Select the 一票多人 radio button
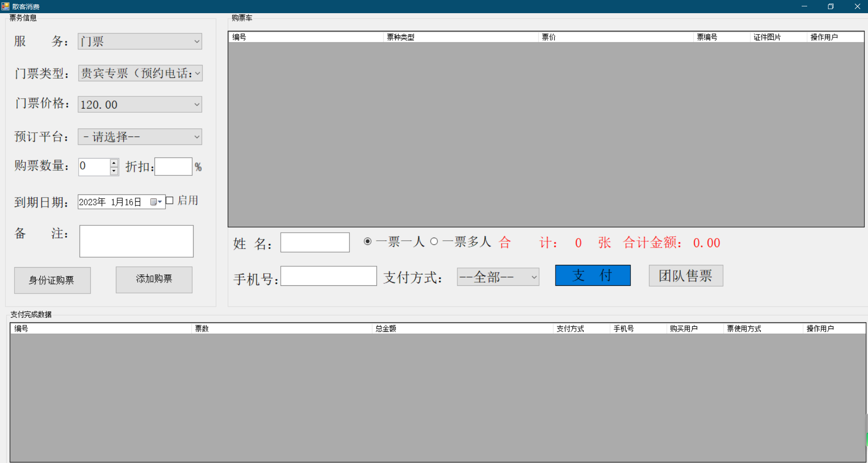This screenshot has height=463, width=868. (434, 242)
